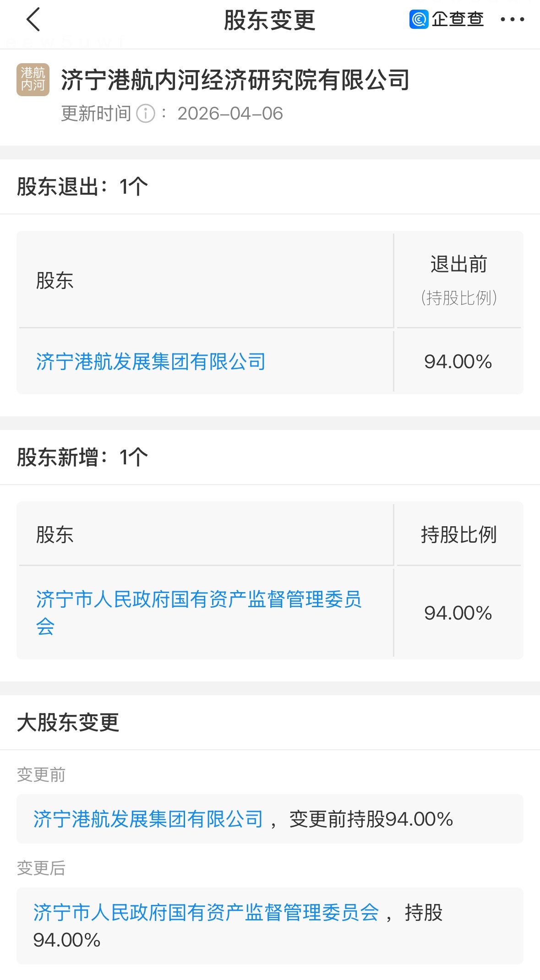Open 济宁市人民政府国有资产监督管理委员会 in new shareholders table
The width and height of the screenshot is (540, 980).
point(198,600)
